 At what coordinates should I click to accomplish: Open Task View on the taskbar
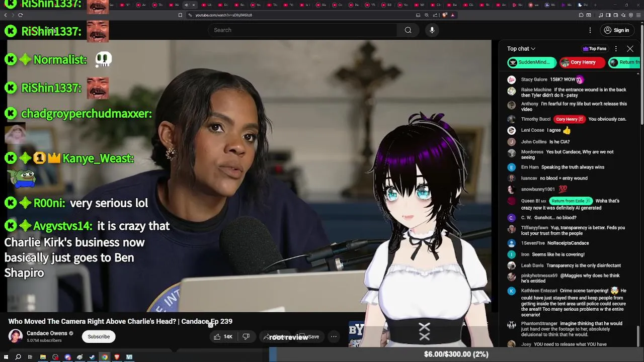[30, 357]
